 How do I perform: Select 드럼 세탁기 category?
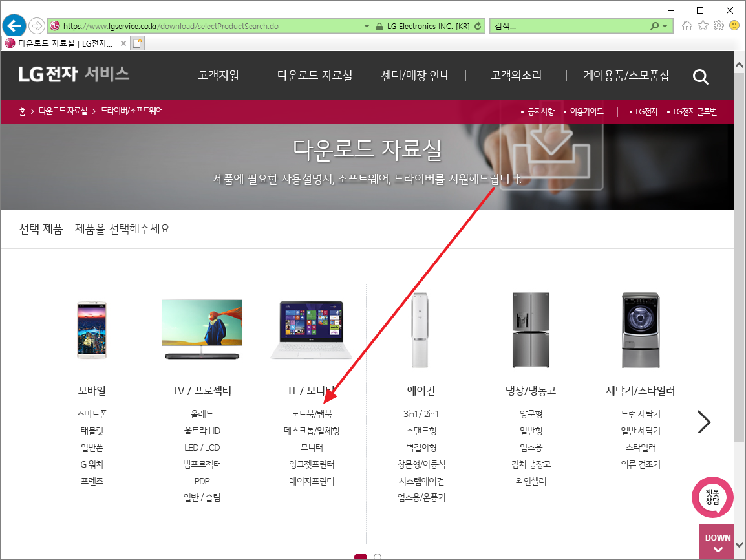(x=641, y=414)
